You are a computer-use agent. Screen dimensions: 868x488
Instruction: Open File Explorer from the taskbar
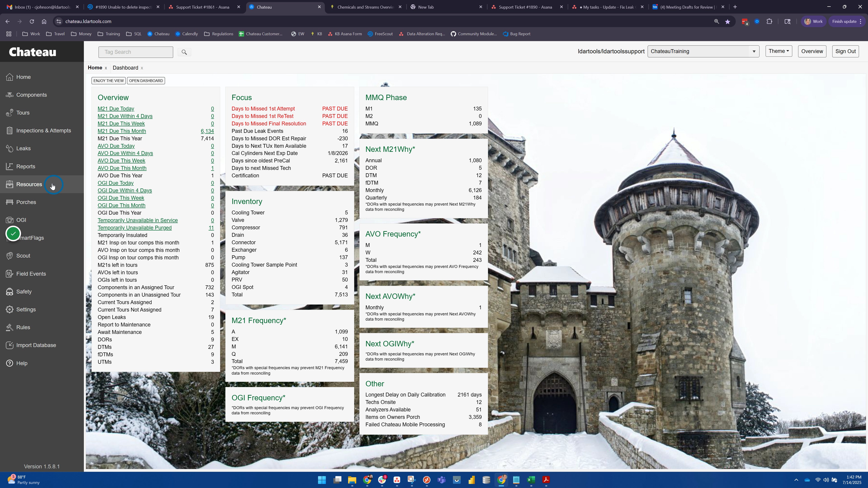point(352,480)
